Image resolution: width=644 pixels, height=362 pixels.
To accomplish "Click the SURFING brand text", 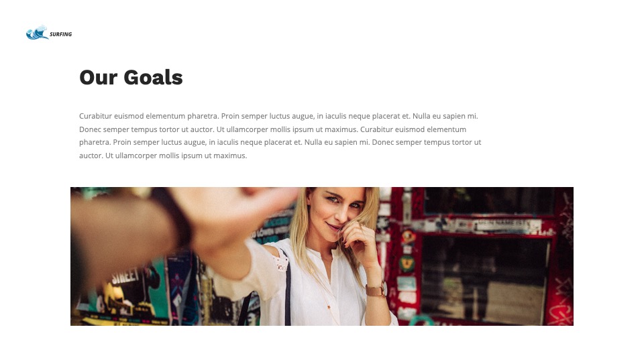I will [61, 34].
